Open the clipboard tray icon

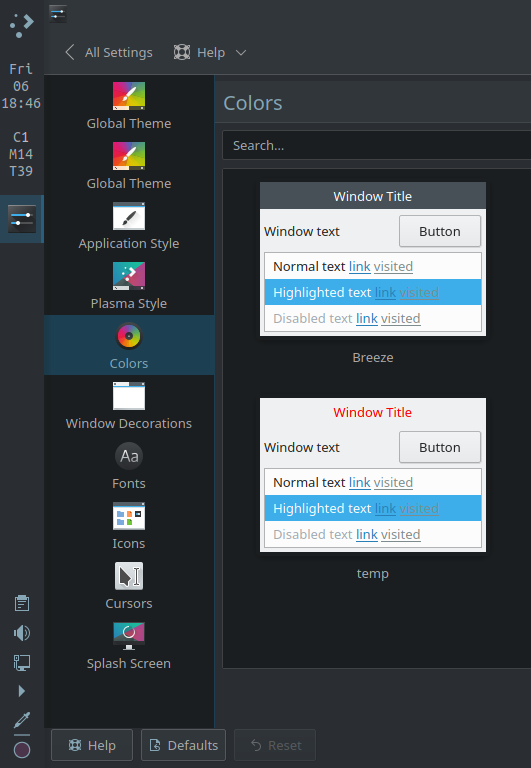coord(22,603)
